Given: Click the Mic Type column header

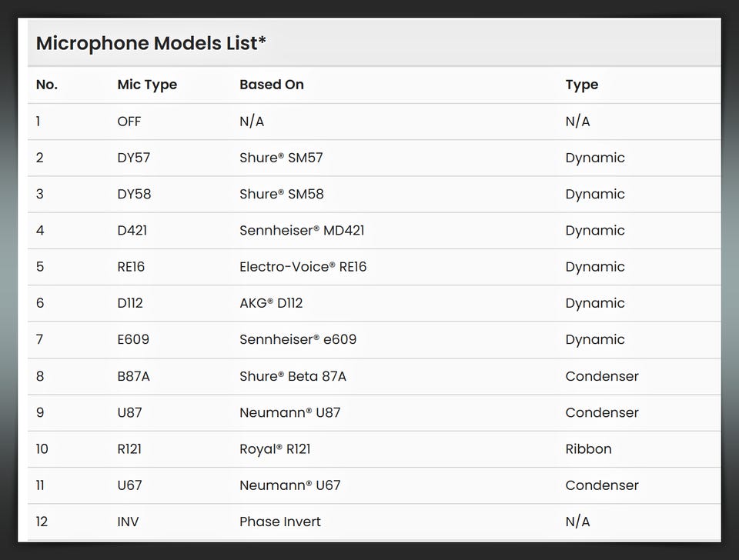Looking at the screenshot, I should (x=147, y=85).
